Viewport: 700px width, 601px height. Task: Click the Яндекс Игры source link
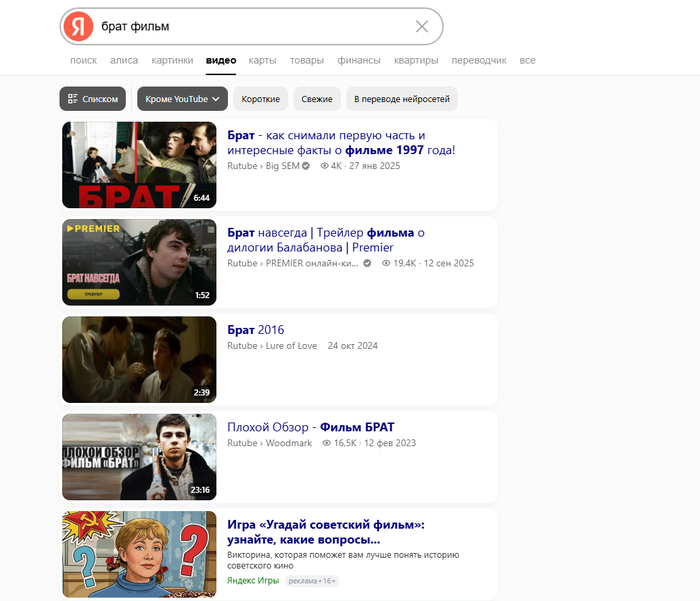(x=254, y=580)
